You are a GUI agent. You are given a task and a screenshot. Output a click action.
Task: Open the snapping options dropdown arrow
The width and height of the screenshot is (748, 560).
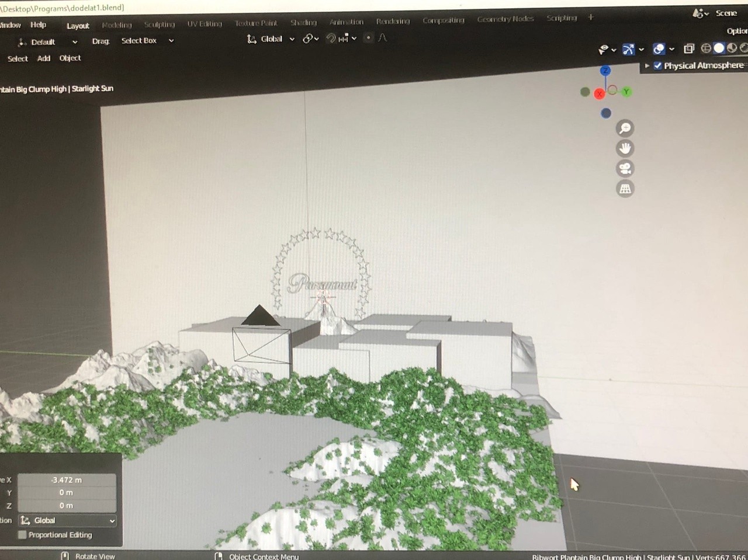(x=354, y=39)
